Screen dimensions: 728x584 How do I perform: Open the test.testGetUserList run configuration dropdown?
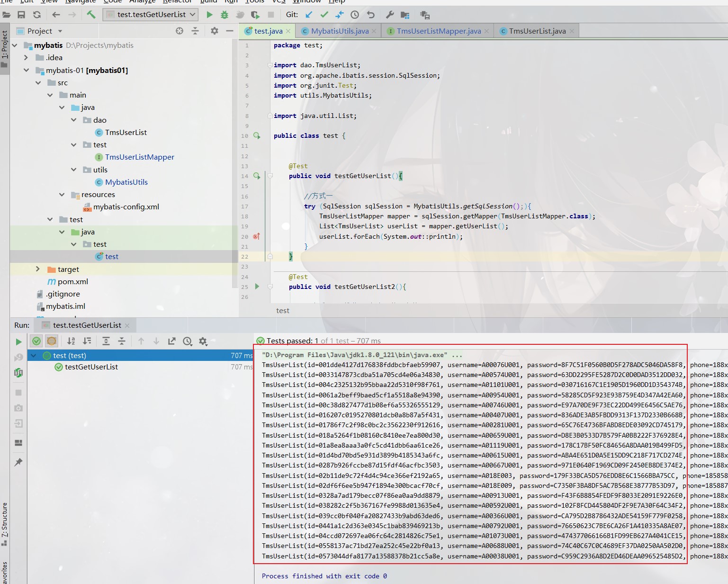click(152, 15)
